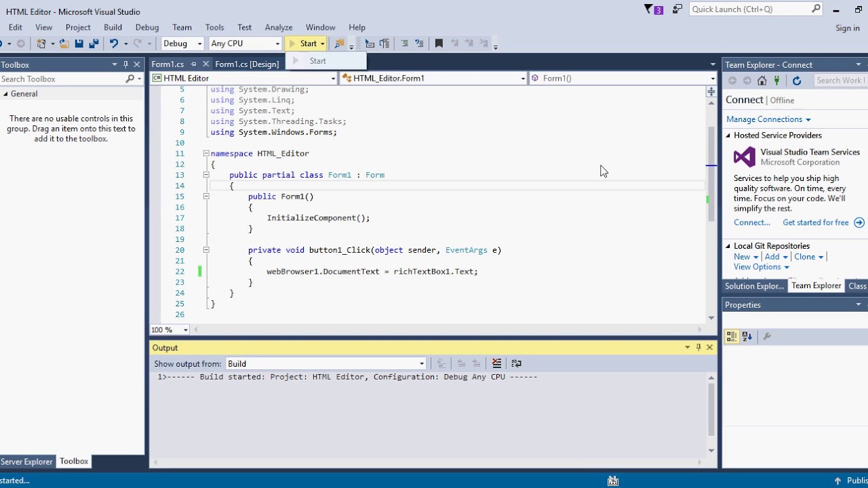Screen dimensions: 868x488
Task: Switch to the Solution Explorer tab
Action: point(754,286)
